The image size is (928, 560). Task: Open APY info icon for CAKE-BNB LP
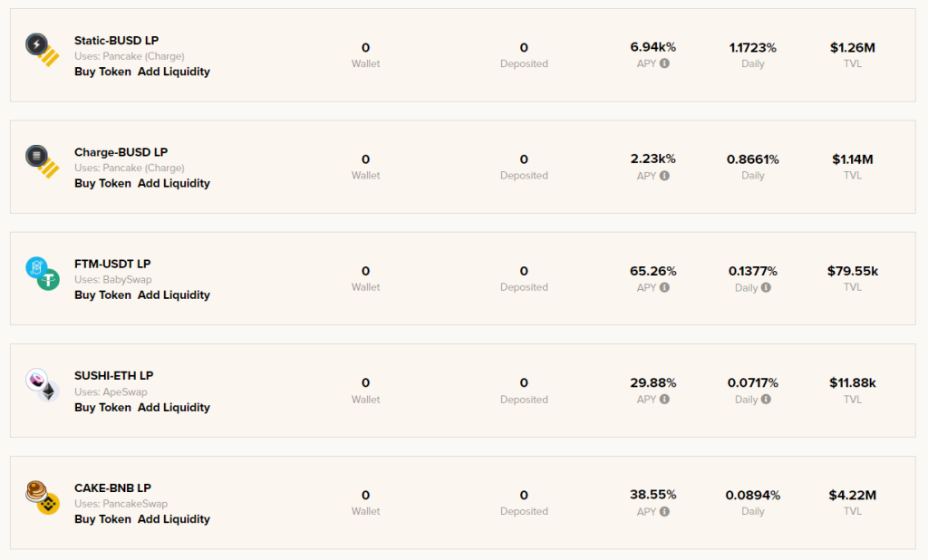click(664, 511)
